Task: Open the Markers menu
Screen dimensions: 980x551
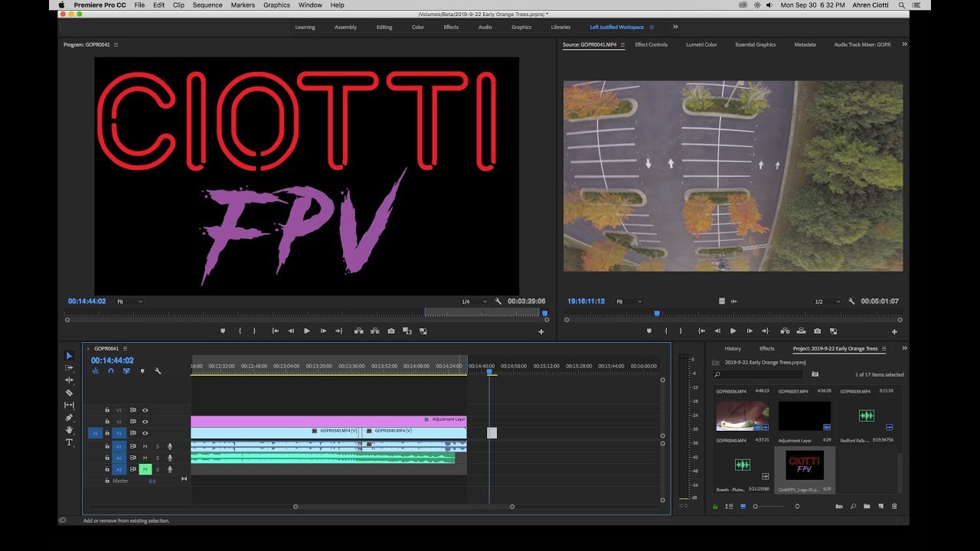Action: click(243, 5)
